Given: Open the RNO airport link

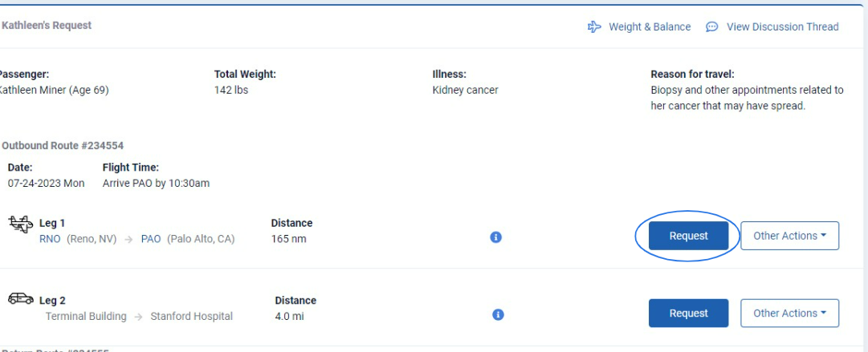Looking at the screenshot, I should click(50, 239).
